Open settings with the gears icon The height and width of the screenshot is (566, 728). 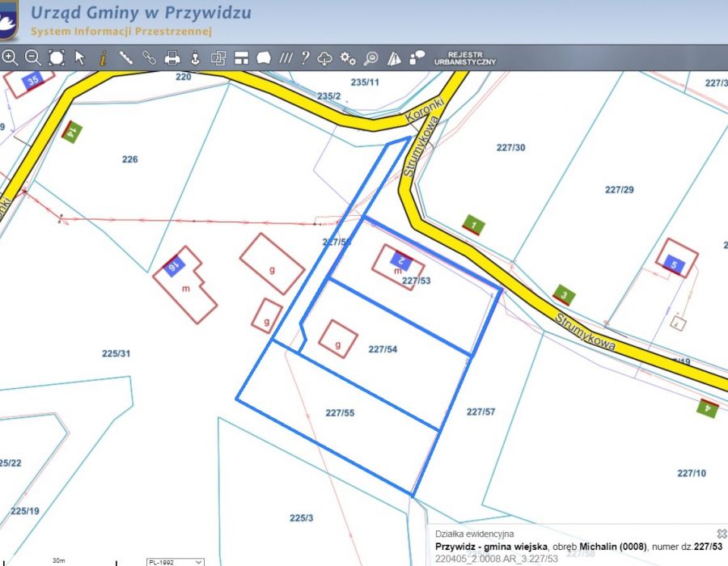tap(348, 58)
